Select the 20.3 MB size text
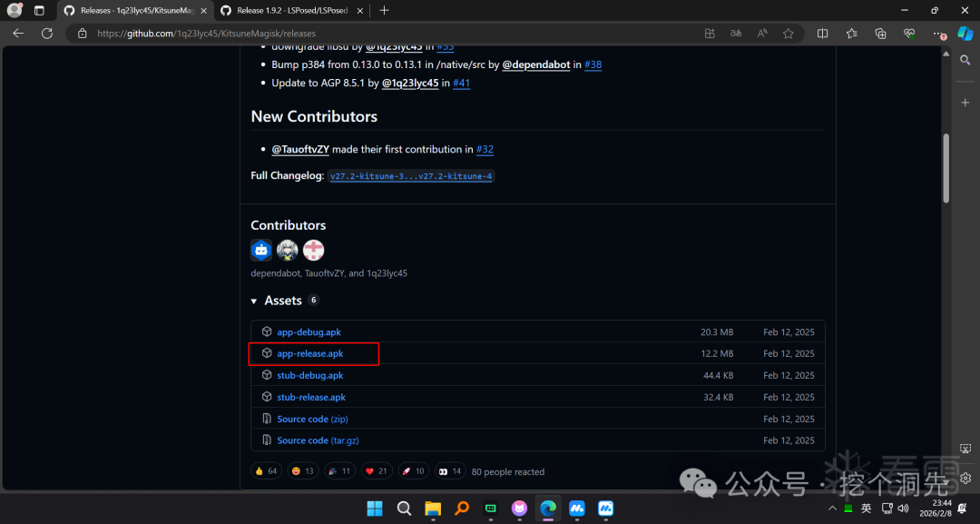Image resolution: width=980 pixels, height=524 pixels. tap(717, 332)
